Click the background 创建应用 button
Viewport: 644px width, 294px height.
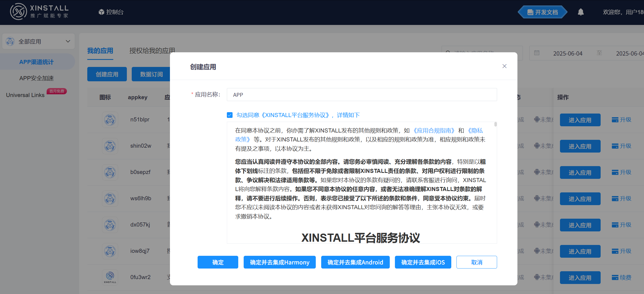[107, 74]
